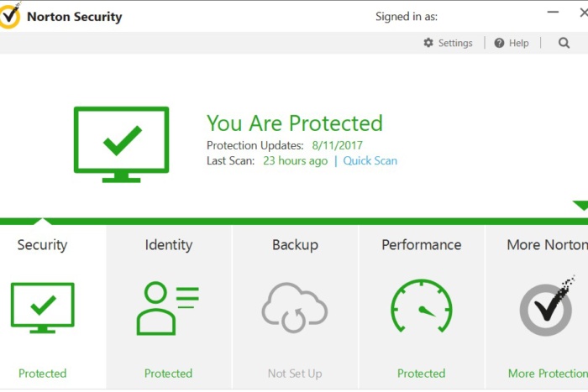588x392 pixels.
Task: Select the Security tab
Action: pos(42,245)
